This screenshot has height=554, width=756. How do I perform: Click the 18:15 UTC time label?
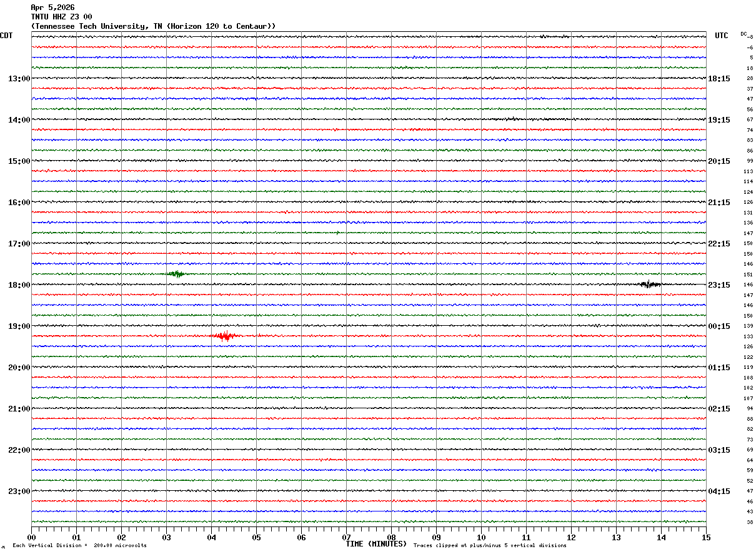[719, 79]
